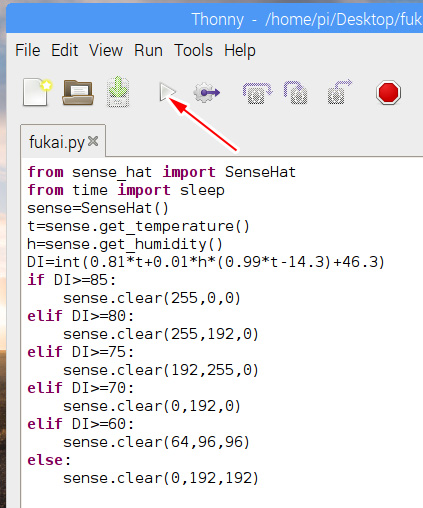This screenshot has height=508, width=423.
Task: Start debugging with the gear-arrow icon
Action: point(207,92)
